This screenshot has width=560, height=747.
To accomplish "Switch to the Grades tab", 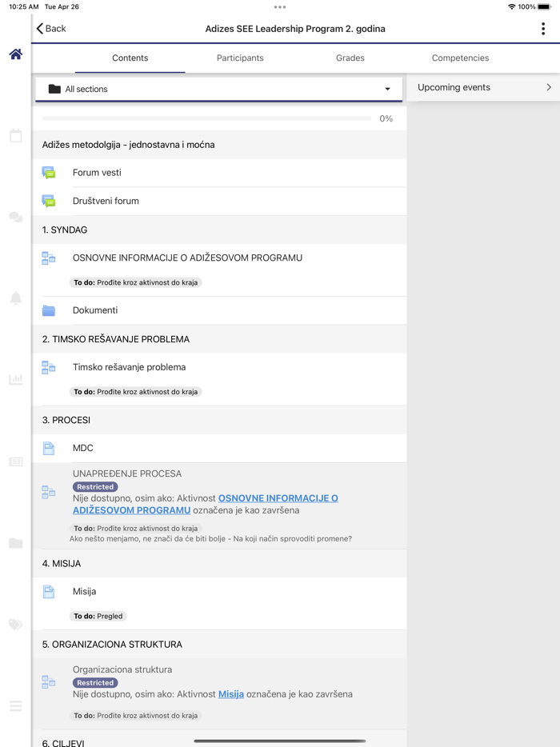I will point(350,58).
